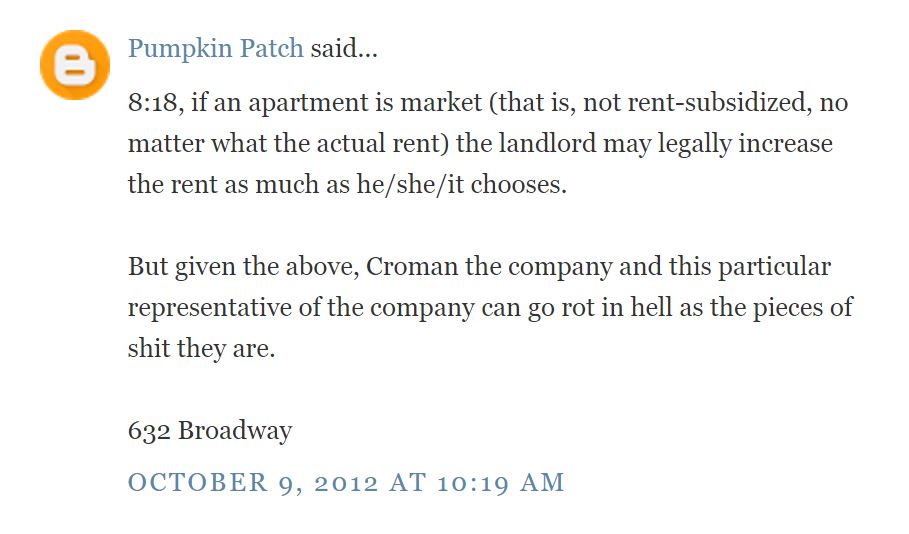Click the year 2012 in the timestamp
The width and height of the screenshot is (909, 534).
point(344,483)
